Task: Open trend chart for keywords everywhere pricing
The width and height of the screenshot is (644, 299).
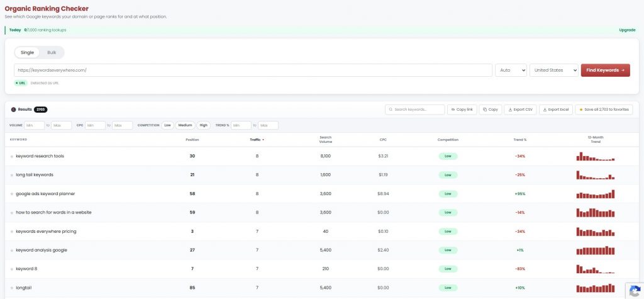Action: coord(596,232)
